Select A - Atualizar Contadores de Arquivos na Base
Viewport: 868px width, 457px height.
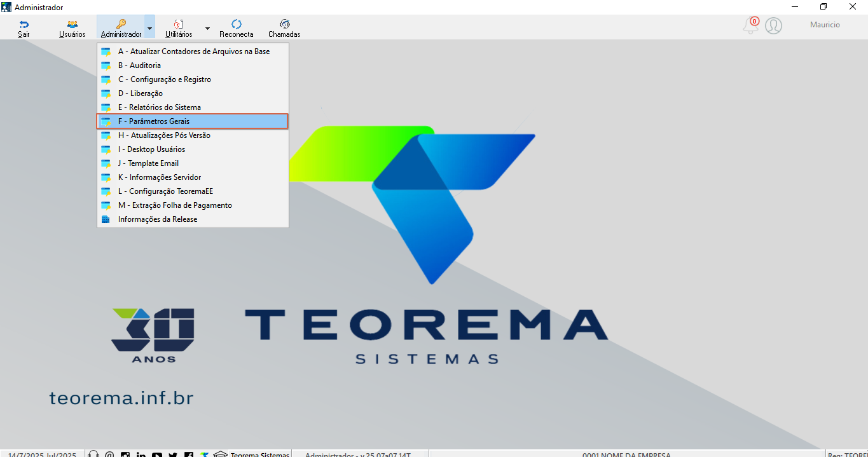click(193, 51)
